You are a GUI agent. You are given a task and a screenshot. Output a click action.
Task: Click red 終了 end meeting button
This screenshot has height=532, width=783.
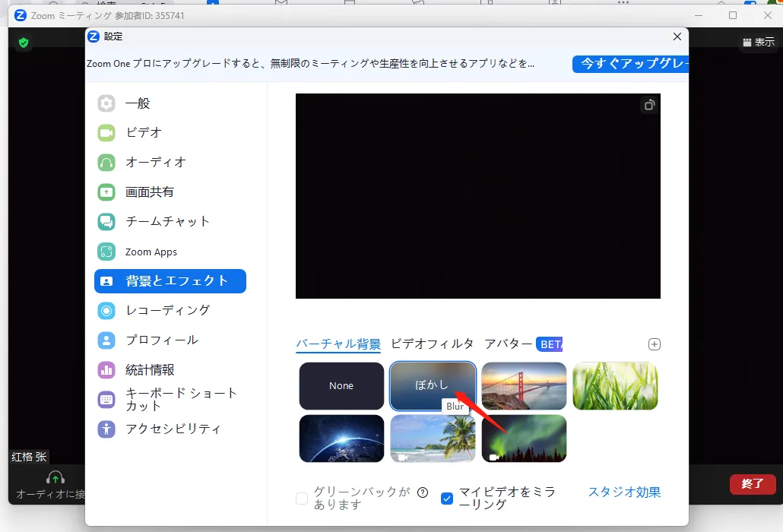pyautogui.click(x=753, y=483)
